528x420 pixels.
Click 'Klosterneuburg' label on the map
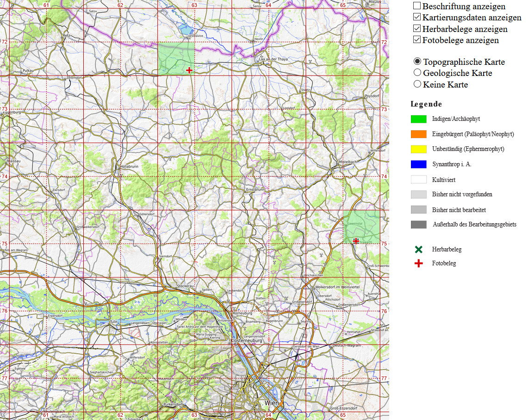pos(247,341)
